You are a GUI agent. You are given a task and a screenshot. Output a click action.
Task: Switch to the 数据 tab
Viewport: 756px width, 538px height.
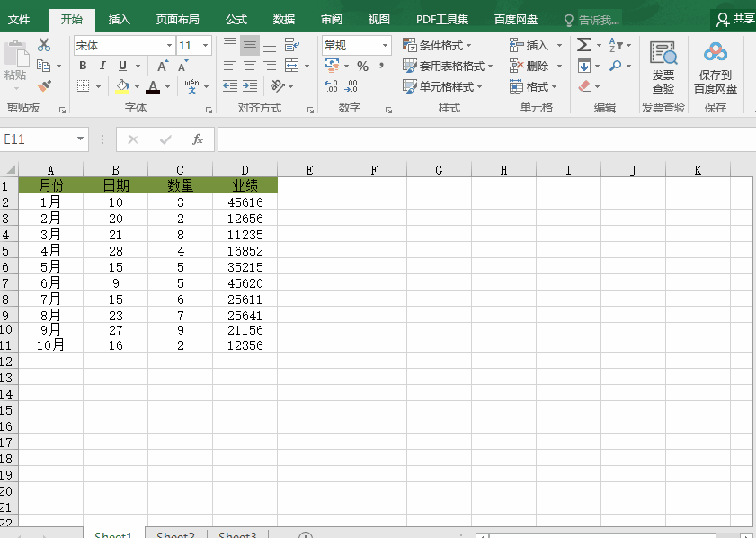(283, 19)
